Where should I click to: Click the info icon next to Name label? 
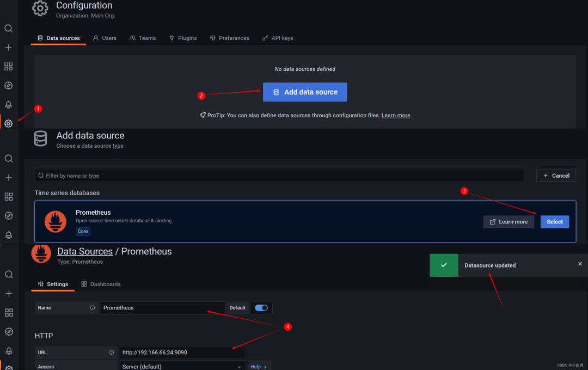[92, 308]
